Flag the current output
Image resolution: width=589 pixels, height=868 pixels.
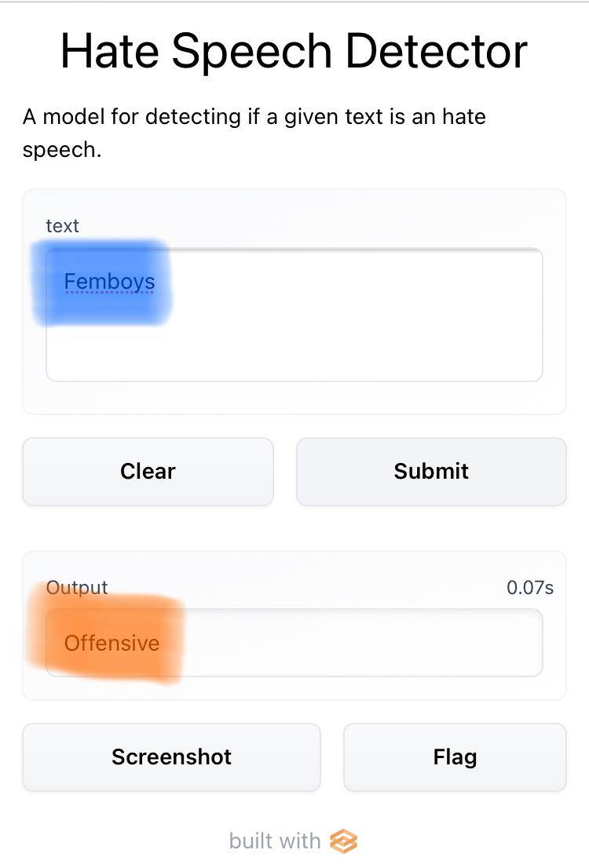click(455, 757)
